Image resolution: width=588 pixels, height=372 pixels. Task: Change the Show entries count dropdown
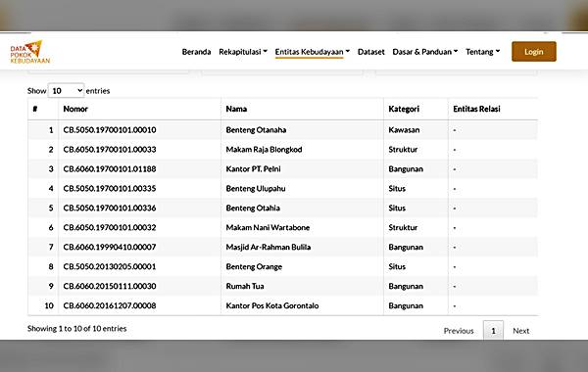pos(66,91)
